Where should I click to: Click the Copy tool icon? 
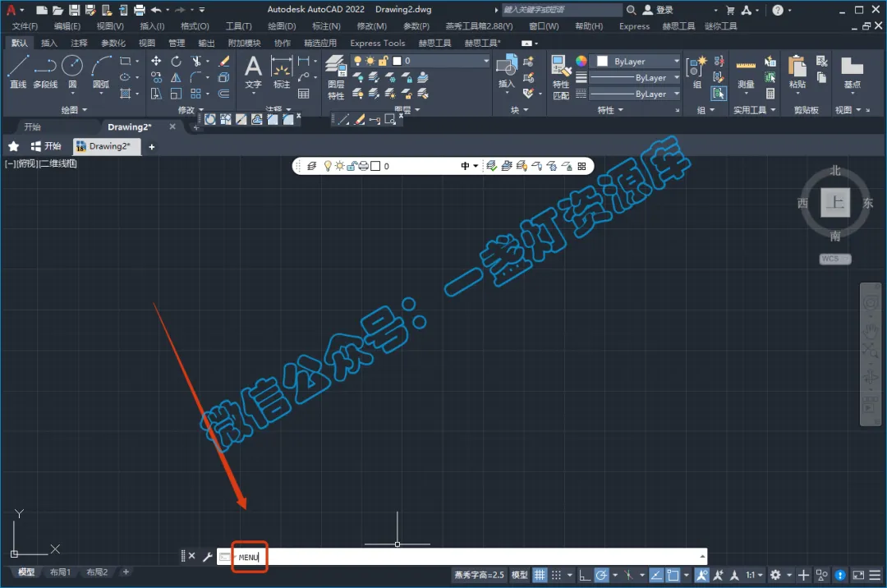(156, 77)
